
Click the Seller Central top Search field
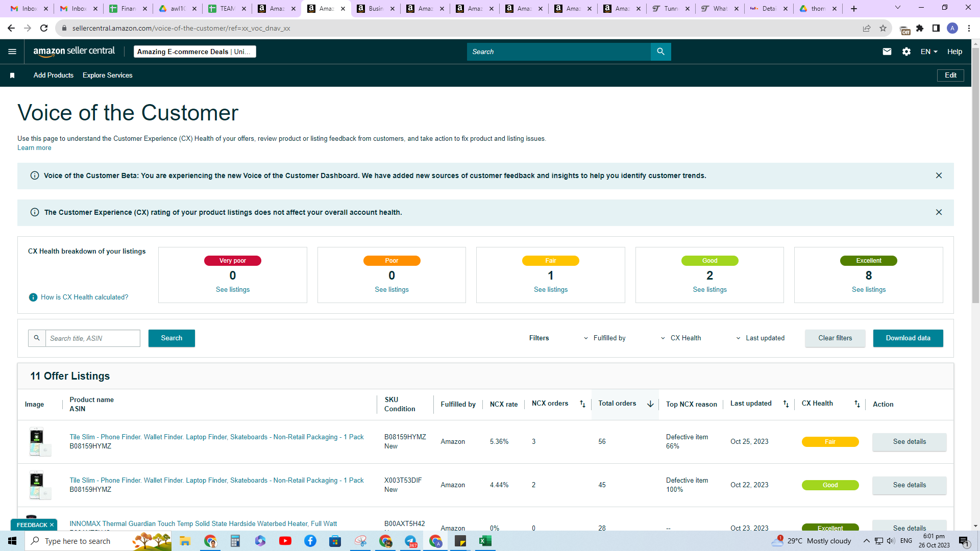558,52
